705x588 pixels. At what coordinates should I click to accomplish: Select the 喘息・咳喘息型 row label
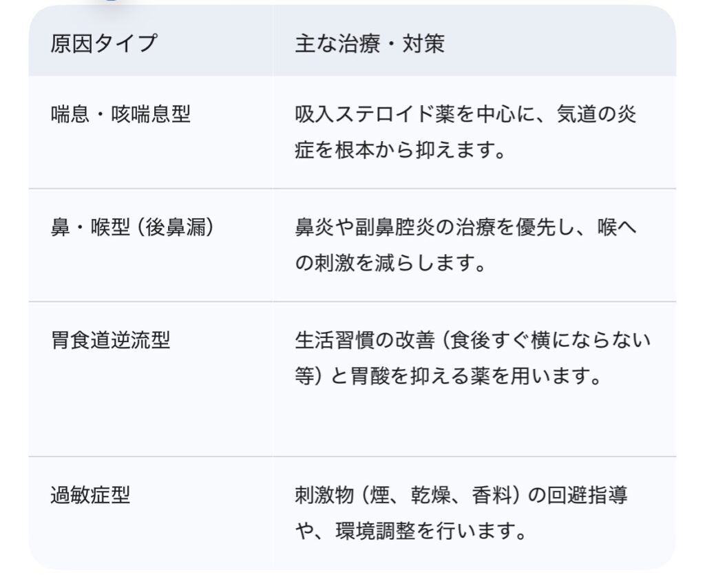point(120,114)
